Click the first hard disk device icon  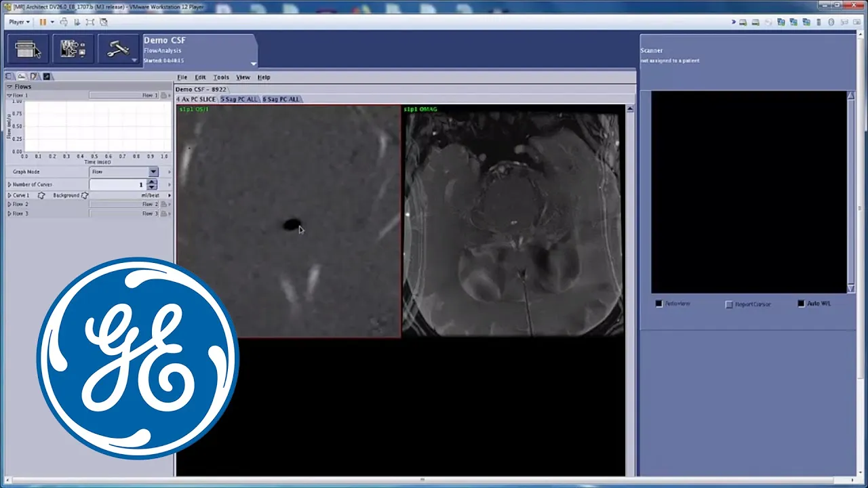coord(743,22)
